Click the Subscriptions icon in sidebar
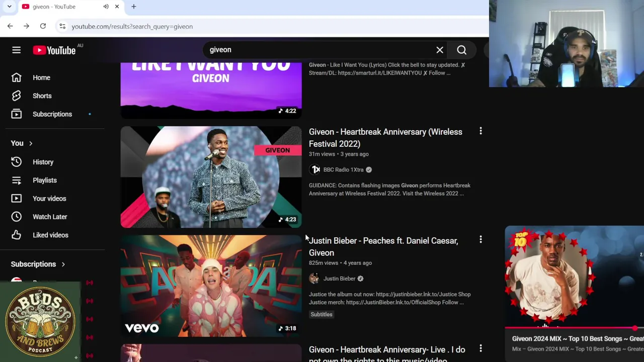The height and width of the screenshot is (362, 644). 16,114
